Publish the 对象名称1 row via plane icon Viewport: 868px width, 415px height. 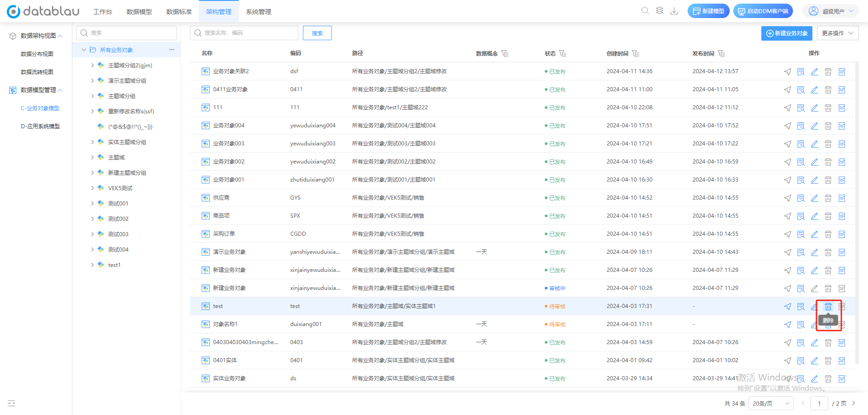coord(788,325)
